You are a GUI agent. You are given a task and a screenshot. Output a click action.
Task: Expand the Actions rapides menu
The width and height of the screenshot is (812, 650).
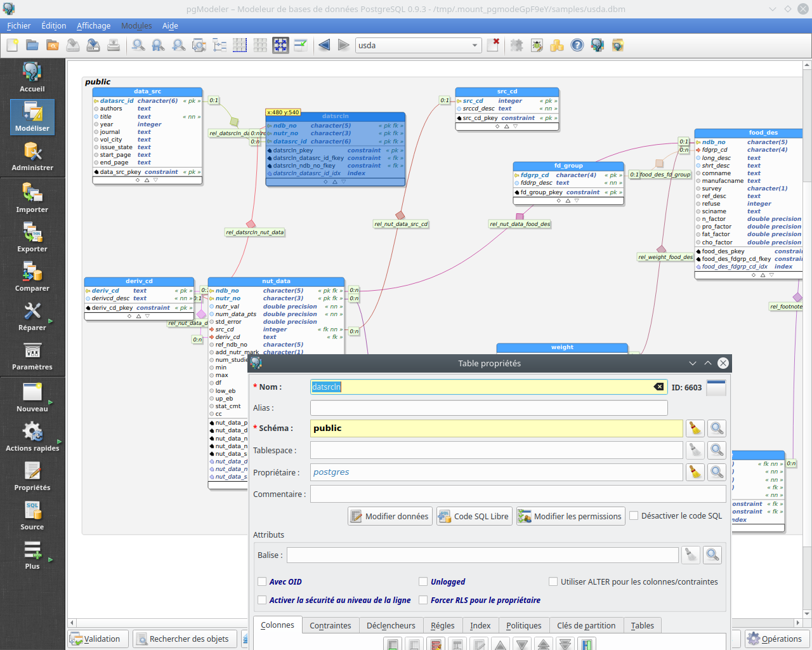tap(32, 437)
